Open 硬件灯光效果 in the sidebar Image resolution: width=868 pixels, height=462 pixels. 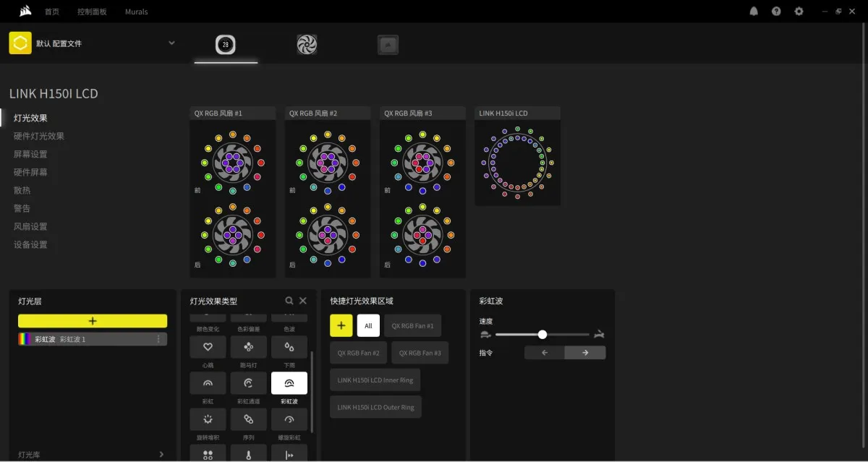tap(39, 136)
